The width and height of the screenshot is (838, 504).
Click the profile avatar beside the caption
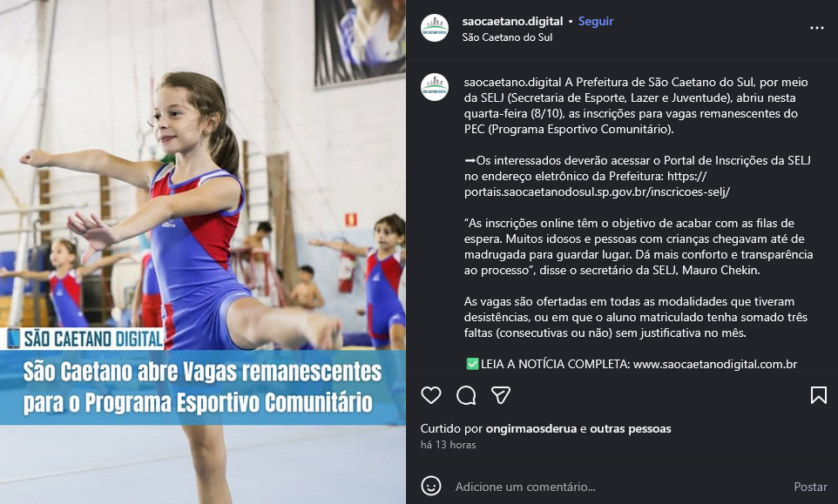click(x=435, y=87)
